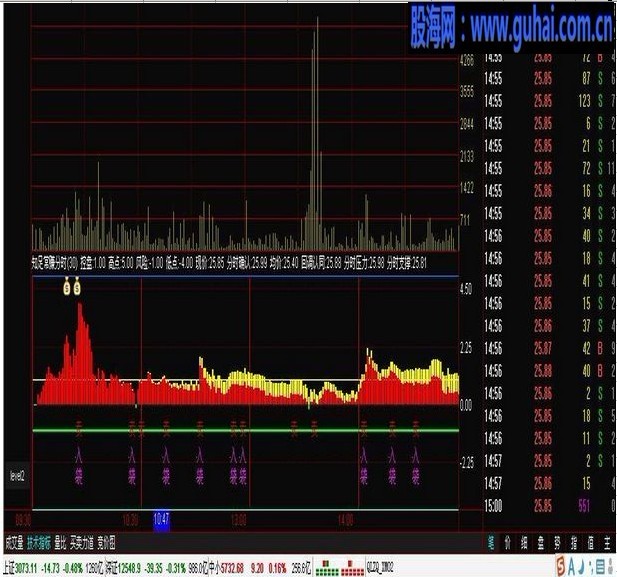Screen dimensions: 617x577
Task: Select the 价 tab in the trade panel
Action: [x=508, y=544]
